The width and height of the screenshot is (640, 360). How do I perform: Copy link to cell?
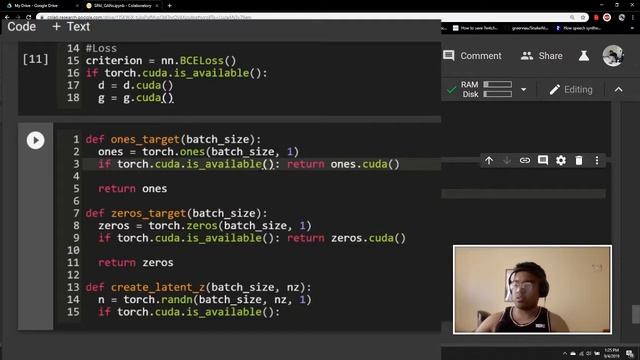525,160
